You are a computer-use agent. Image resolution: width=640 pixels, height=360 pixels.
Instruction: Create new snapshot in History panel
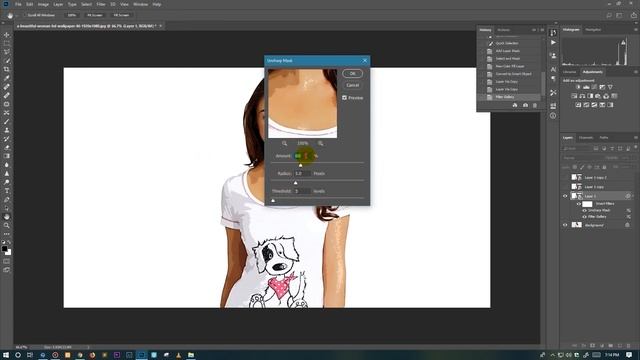click(525, 105)
